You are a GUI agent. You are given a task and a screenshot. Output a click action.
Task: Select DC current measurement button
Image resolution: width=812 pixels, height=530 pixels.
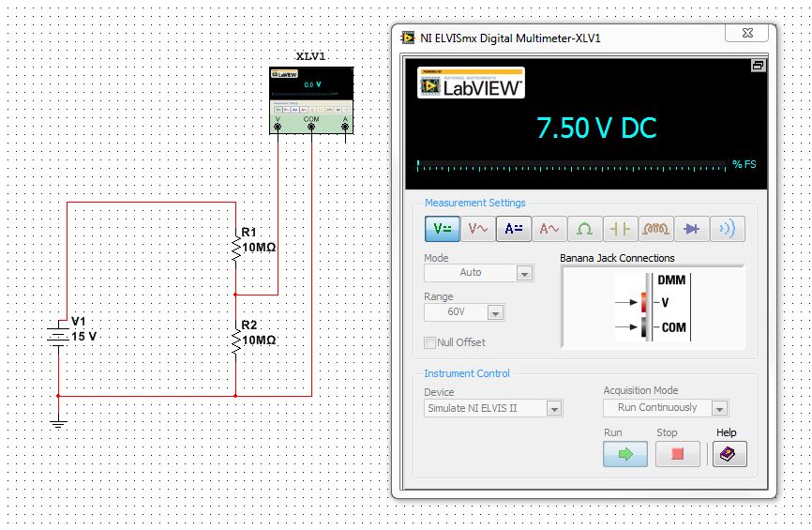[514, 229]
